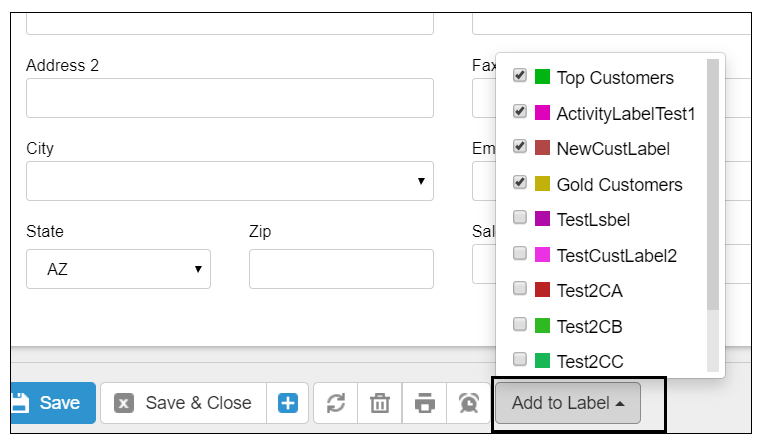The width and height of the screenshot is (763, 441).
Task: Select the ActivityLabelTest1 list entry
Action: click(x=603, y=113)
